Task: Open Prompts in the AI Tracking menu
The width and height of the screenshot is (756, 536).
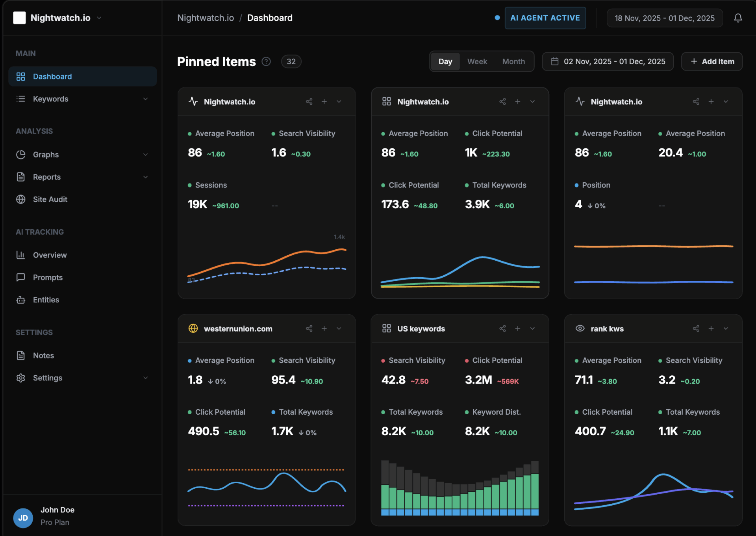Action: tap(48, 278)
